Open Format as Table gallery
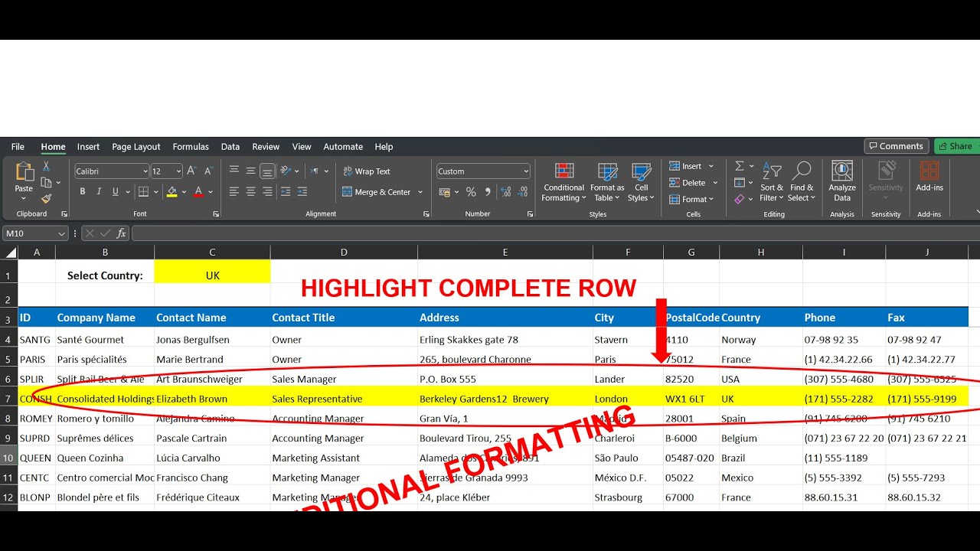 (x=607, y=182)
